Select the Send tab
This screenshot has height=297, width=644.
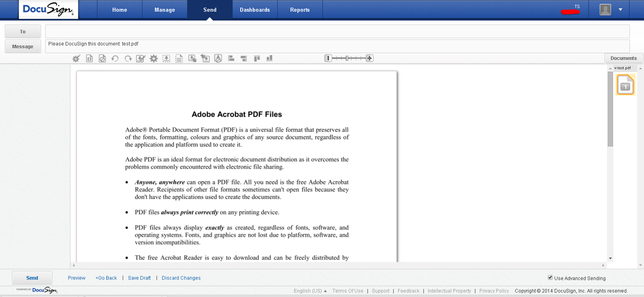tap(210, 10)
